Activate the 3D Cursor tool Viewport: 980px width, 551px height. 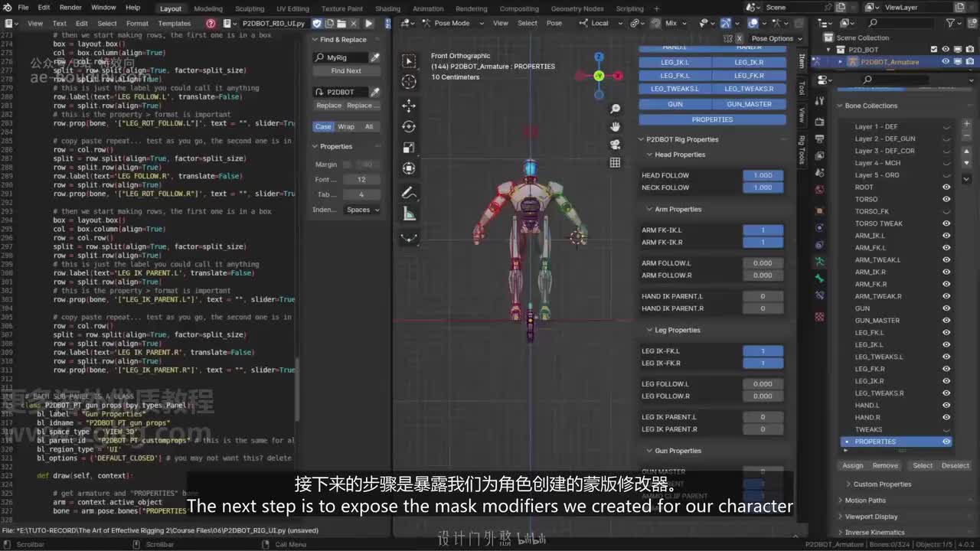(409, 82)
